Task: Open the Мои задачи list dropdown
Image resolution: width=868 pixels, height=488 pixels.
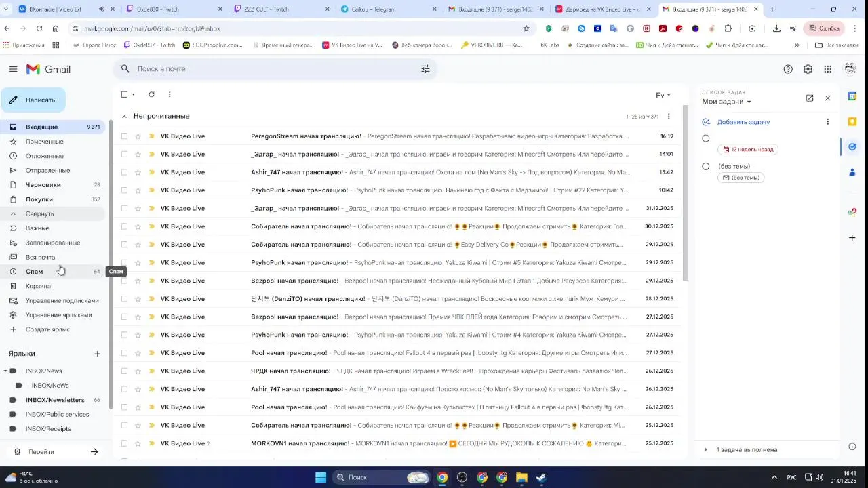Action: 727,102
